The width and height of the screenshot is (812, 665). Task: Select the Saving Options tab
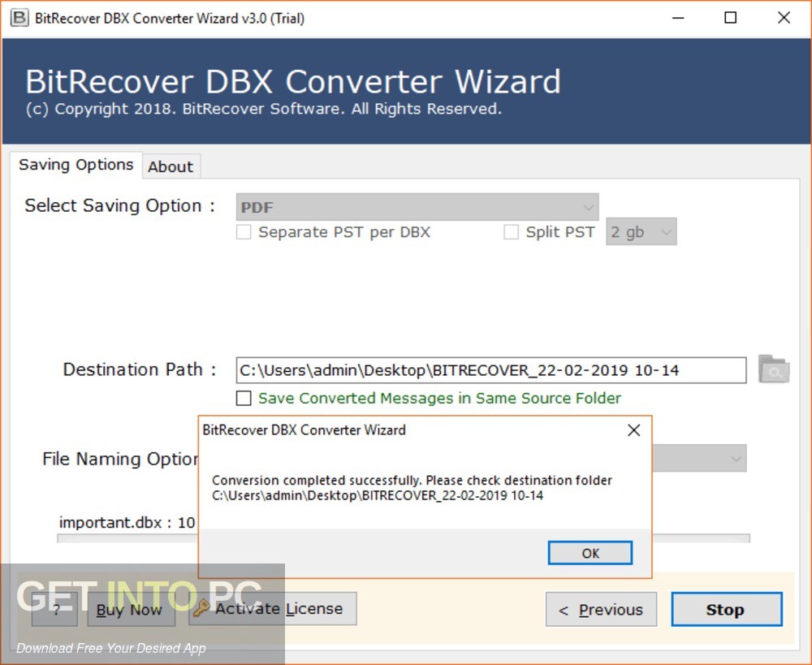tap(76, 165)
